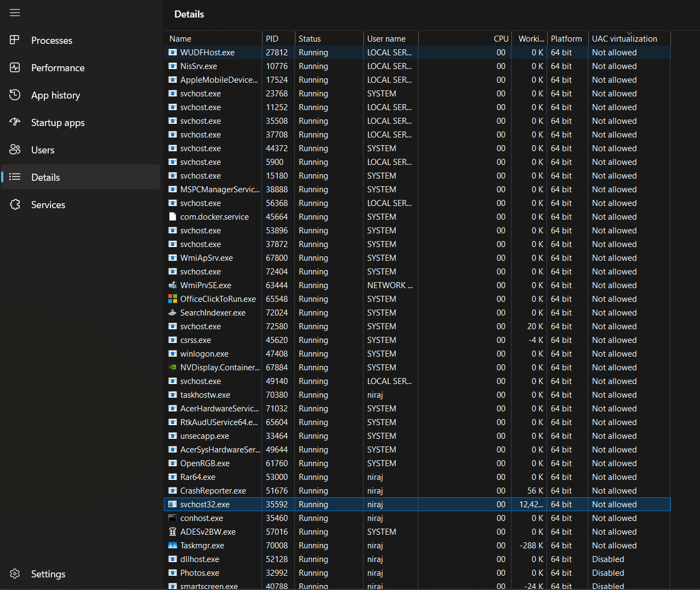Click the Settings gear icon
The width and height of the screenshot is (700, 590).
(x=15, y=574)
